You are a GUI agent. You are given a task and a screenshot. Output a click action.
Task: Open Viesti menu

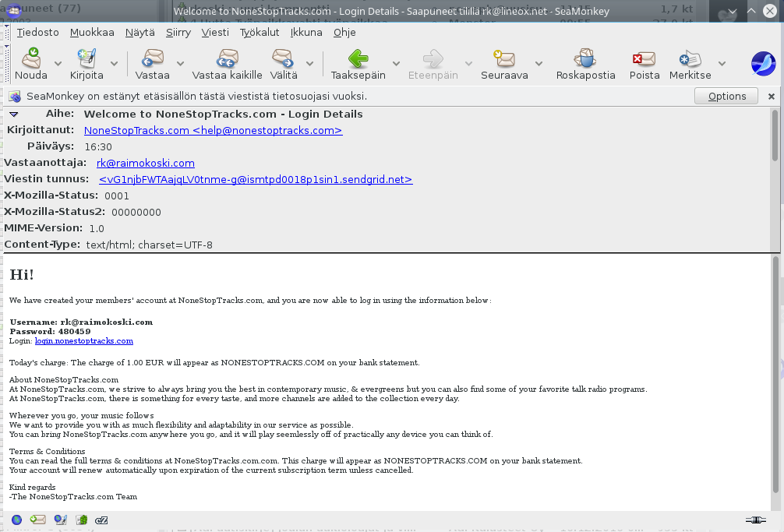(216, 33)
